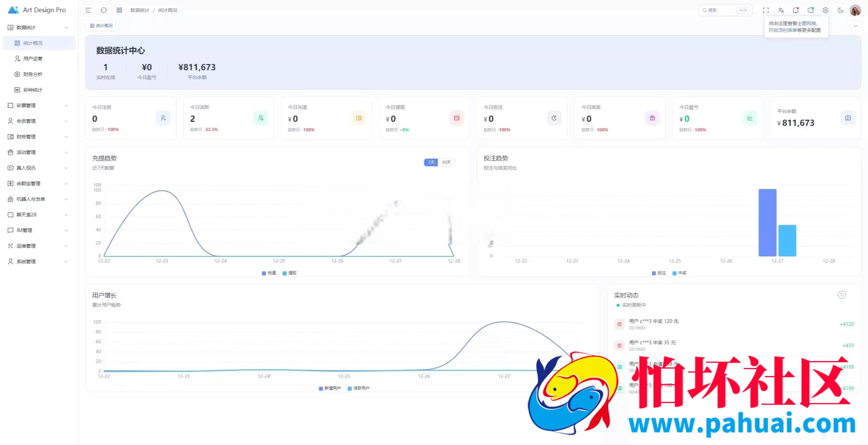The height and width of the screenshot is (445, 868).
Task: Toggle dark mode with the moon icon
Action: click(x=841, y=10)
